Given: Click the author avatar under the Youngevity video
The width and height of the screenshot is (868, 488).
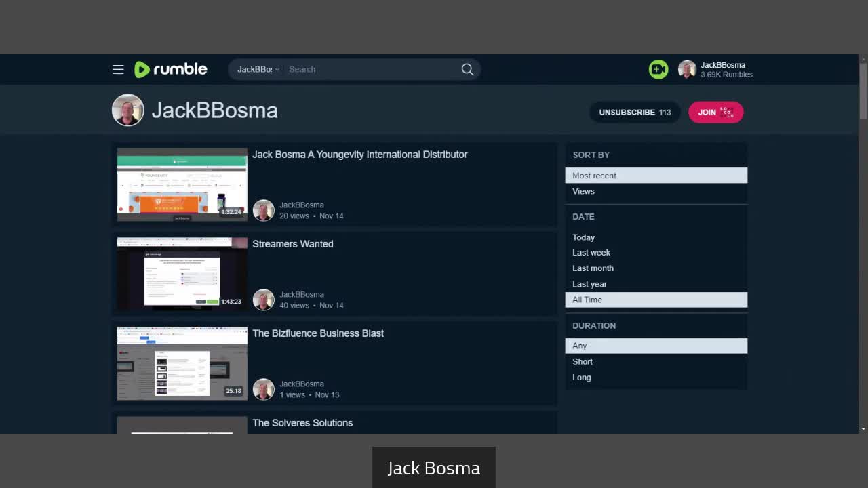Looking at the screenshot, I should [x=264, y=210].
